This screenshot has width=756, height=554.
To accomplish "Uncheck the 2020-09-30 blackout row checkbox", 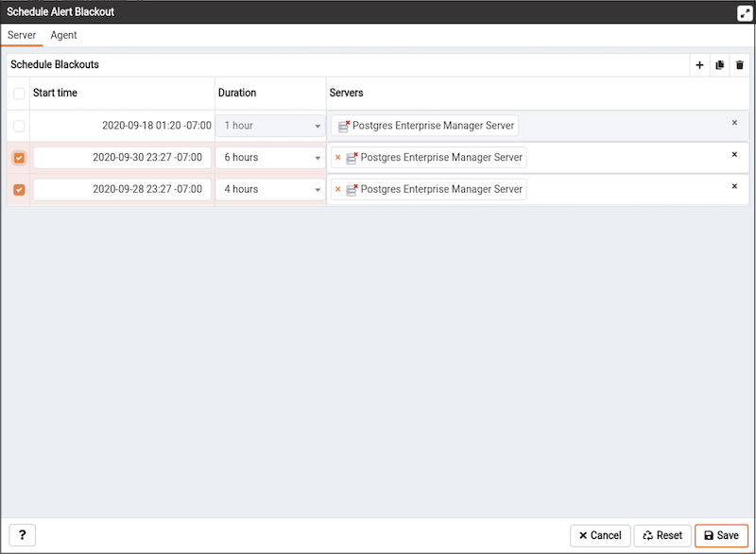I will [x=19, y=158].
